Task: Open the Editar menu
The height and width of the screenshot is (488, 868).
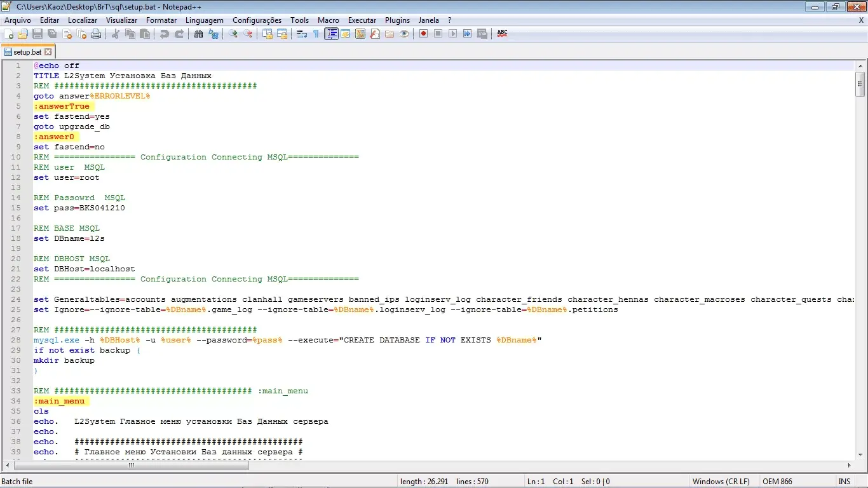Action: [x=50, y=20]
